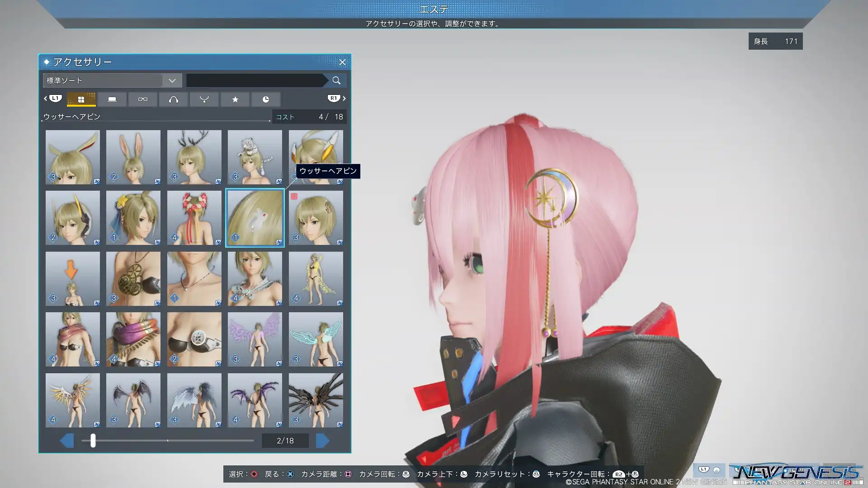868x488 pixels.
Task: Click the 身長 171 height display
Action: [775, 41]
